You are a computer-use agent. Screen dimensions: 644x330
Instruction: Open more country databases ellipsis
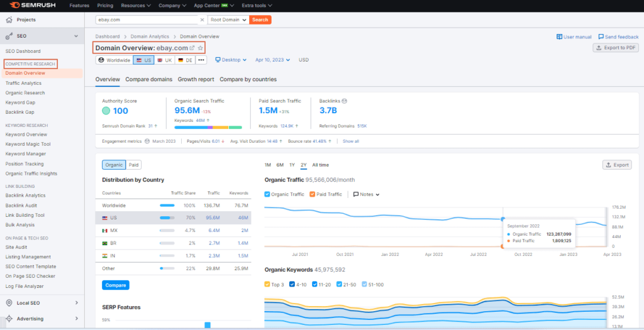(201, 60)
